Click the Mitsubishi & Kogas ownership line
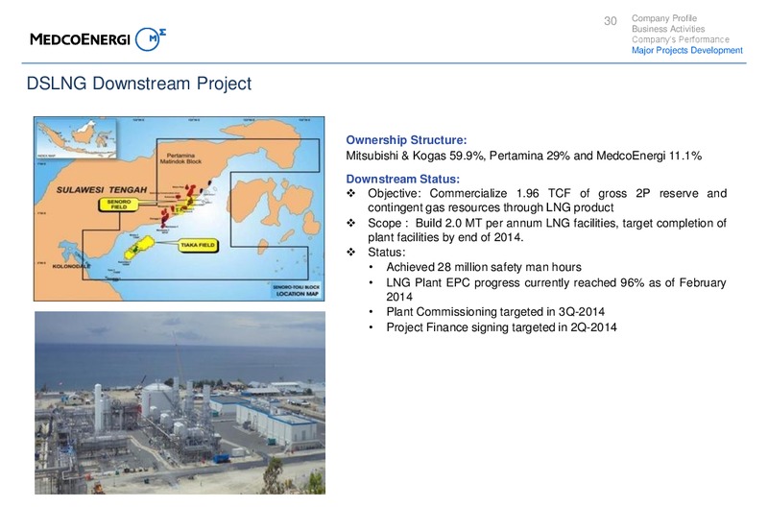The height and width of the screenshot is (532, 768). [x=523, y=156]
